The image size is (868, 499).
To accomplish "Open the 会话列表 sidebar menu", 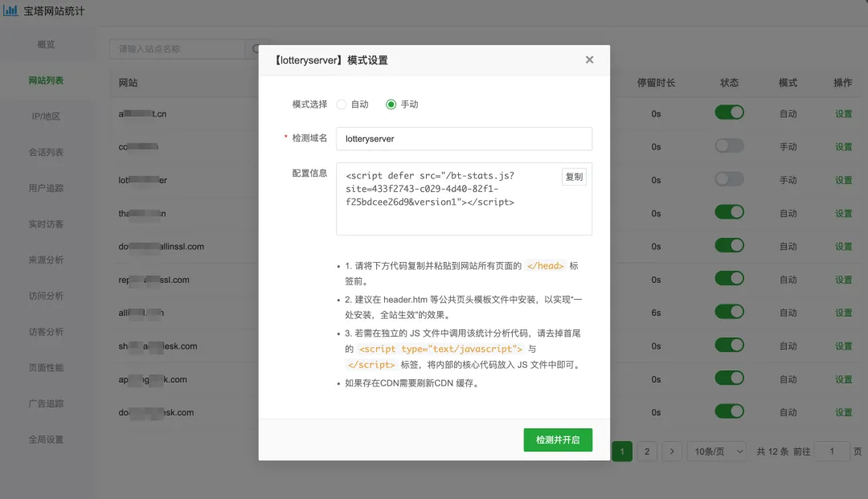I will 46,152.
